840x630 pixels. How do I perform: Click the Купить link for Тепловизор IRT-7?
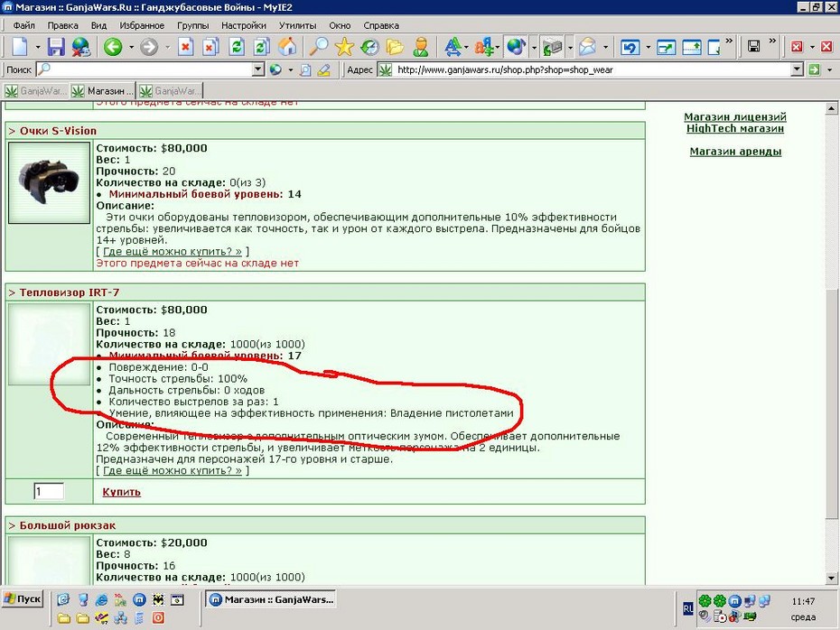(x=122, y=491)
